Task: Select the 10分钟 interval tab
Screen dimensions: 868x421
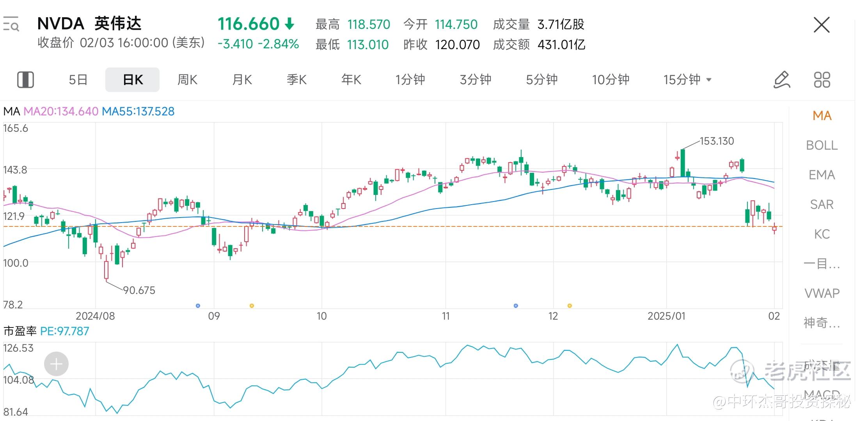Action: pos(611,80)
